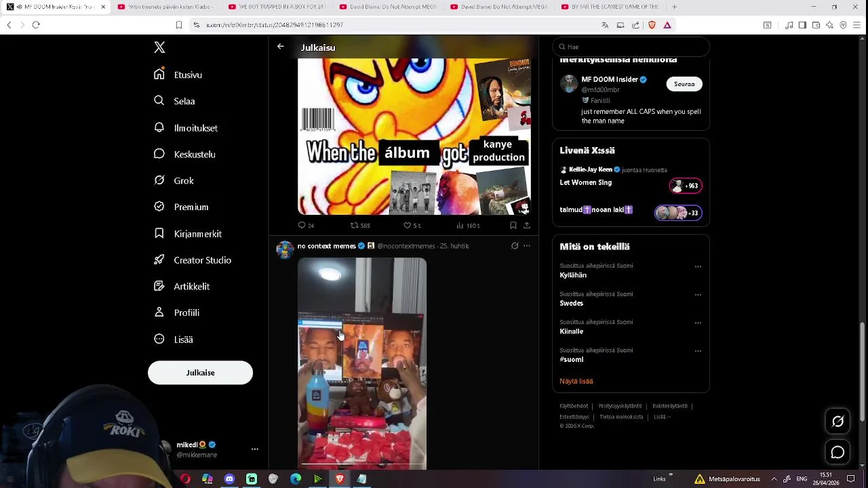Viewport: 868px width, 488px height.
Task: Open the no context memes profile avatar
Action: (285, 250)
